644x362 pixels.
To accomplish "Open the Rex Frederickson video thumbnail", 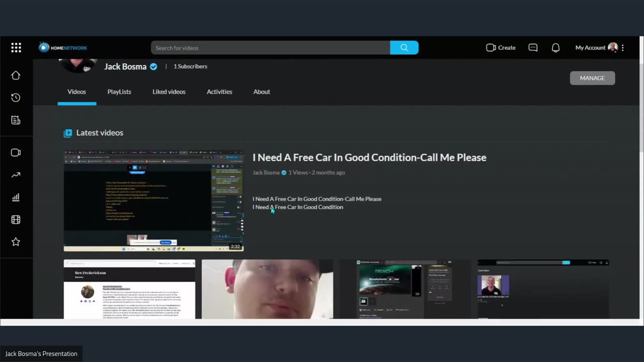I will [129, 289].
